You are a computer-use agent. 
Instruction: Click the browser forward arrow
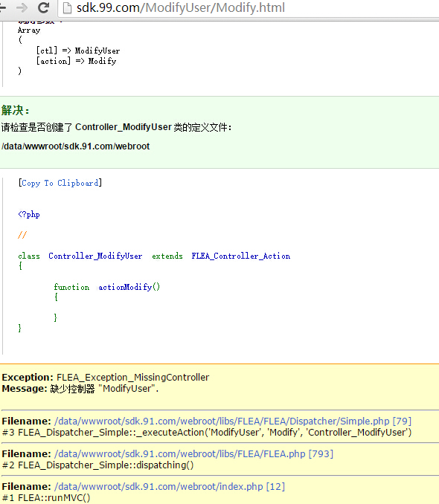point(22,7)
